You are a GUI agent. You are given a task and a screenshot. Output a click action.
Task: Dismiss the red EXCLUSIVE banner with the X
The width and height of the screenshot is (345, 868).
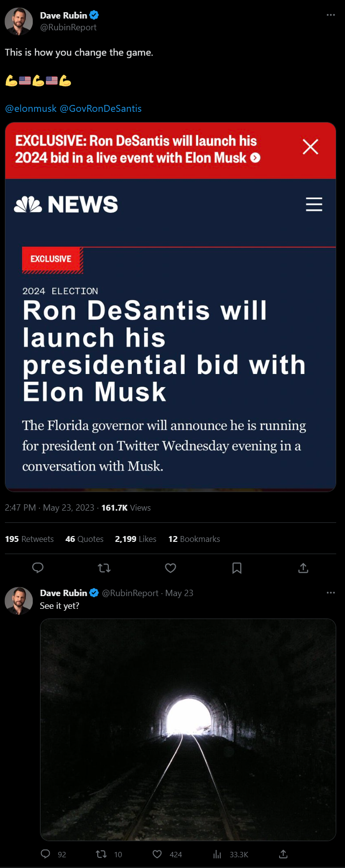(x=310, y=147)
